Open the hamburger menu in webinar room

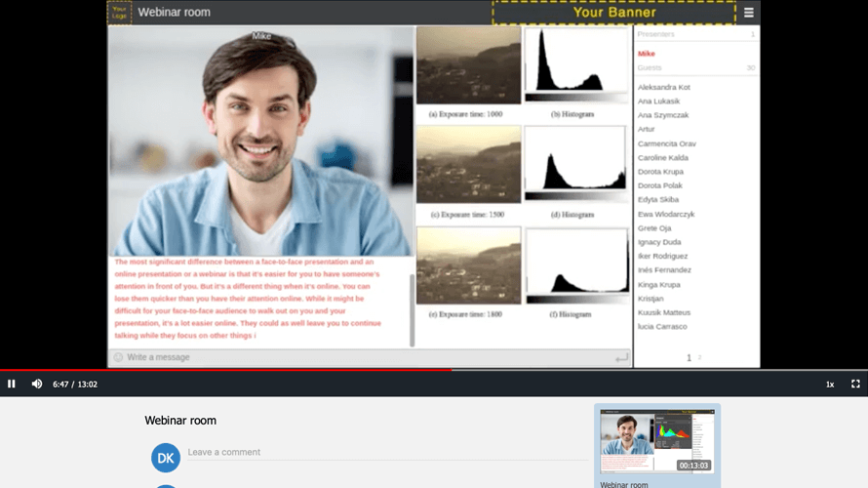coord(748,13)
